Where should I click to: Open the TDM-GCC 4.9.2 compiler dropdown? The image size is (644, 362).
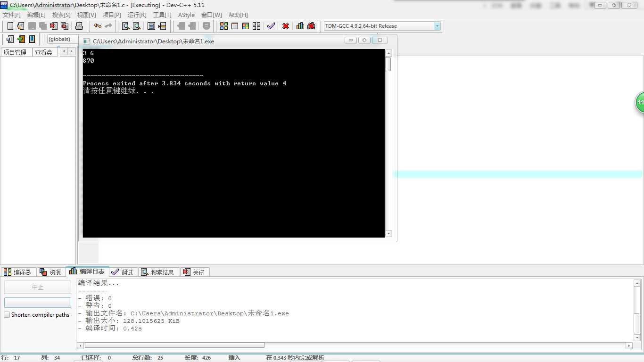coord(437,26)
